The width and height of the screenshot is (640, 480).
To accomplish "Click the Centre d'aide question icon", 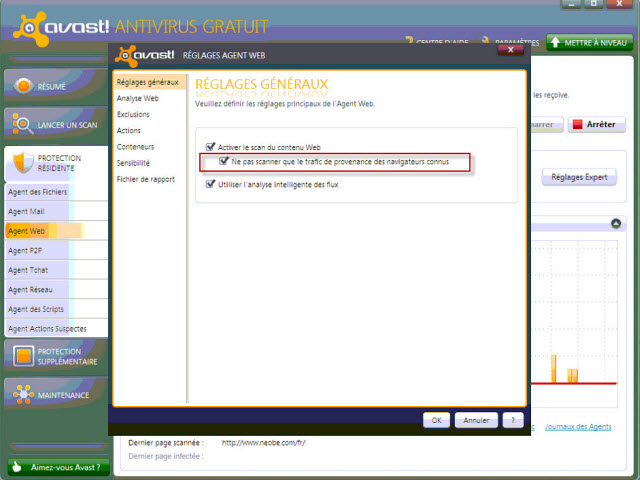I will point(409,40).
